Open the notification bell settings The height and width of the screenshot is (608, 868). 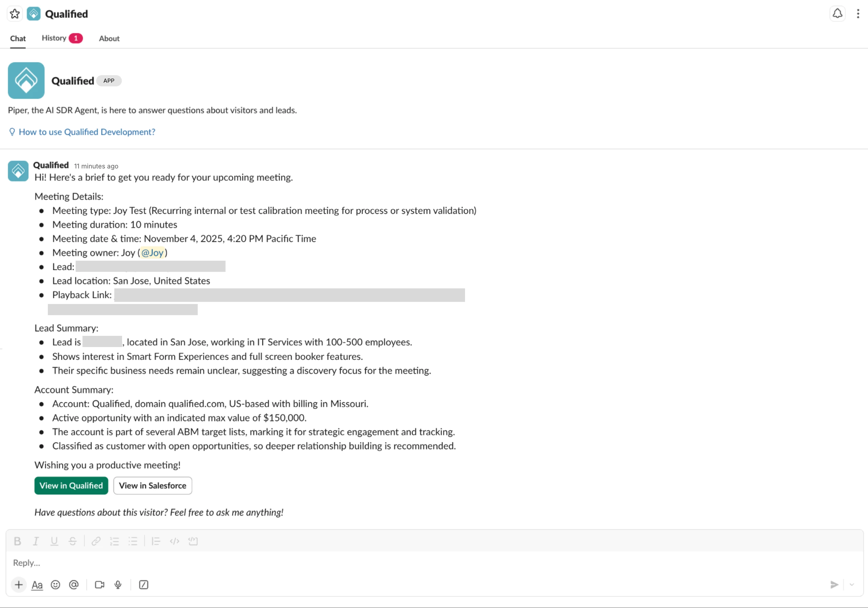[837, 14]
